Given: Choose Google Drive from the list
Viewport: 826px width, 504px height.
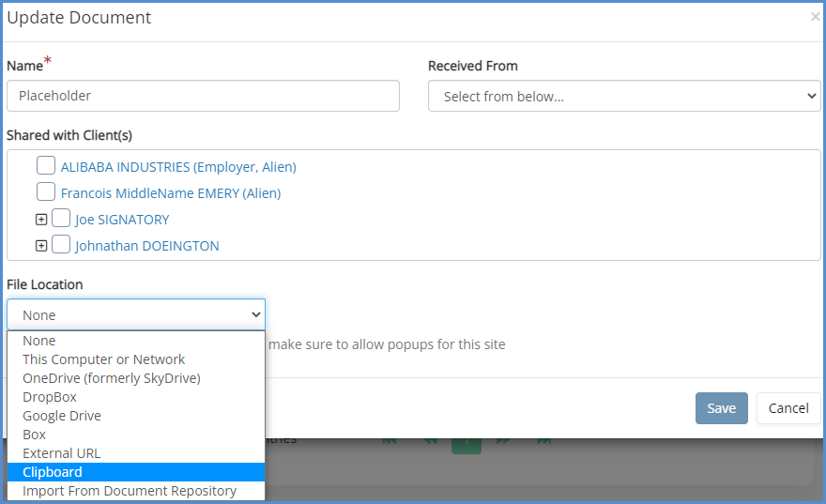Looking at the screenshot, I should [x=62, y=416].
